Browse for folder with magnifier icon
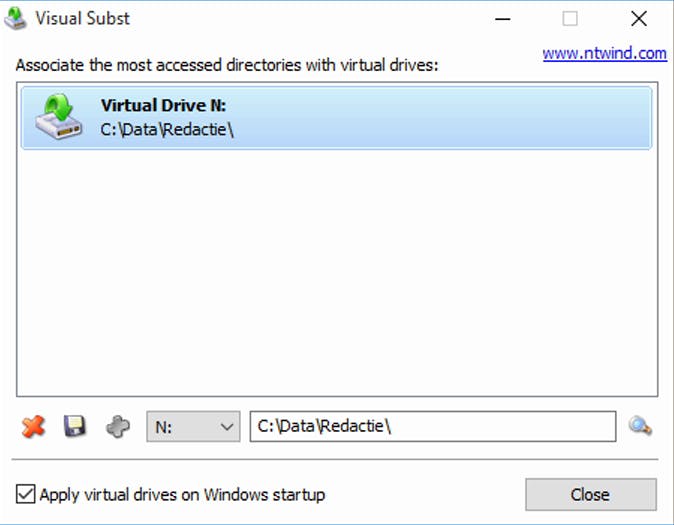This screenshot has height=525, width=674. tap(640, 426)
